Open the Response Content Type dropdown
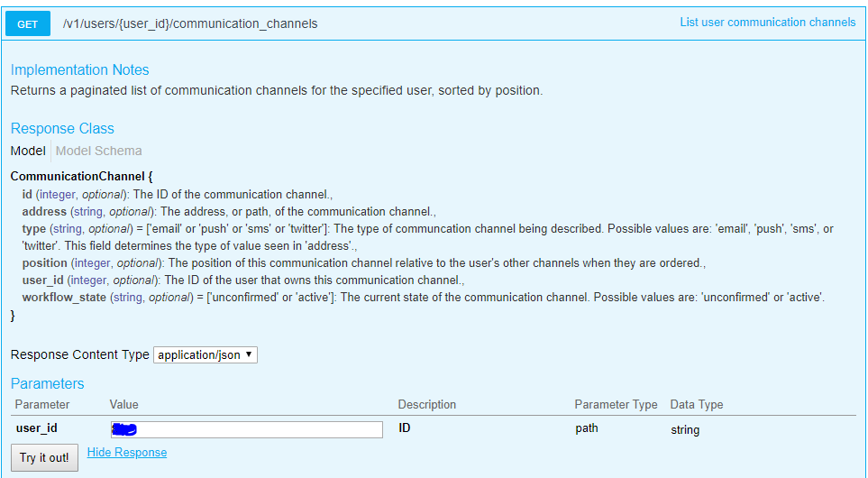The height and width of the screenshot is (478, 868). [x=206, y=355]
